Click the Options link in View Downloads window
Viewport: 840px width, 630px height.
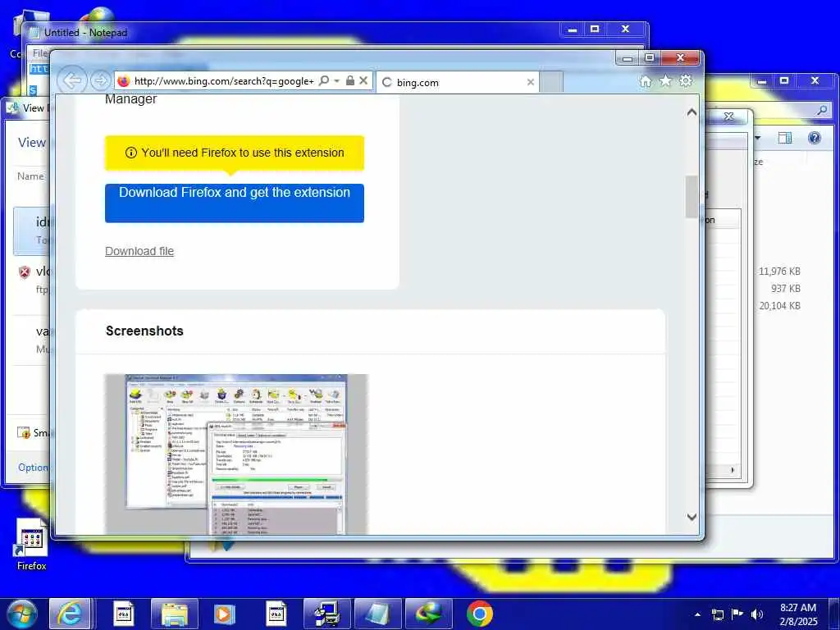point(34,467)
